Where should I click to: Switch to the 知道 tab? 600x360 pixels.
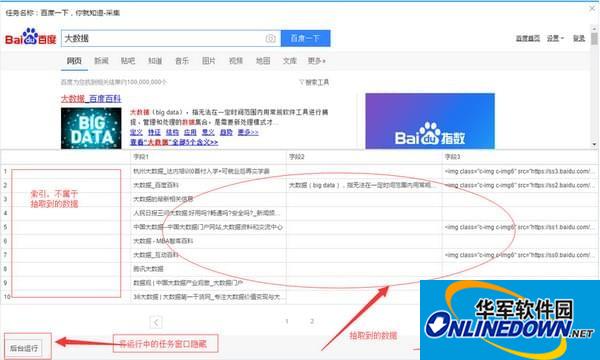coord(155,60)
